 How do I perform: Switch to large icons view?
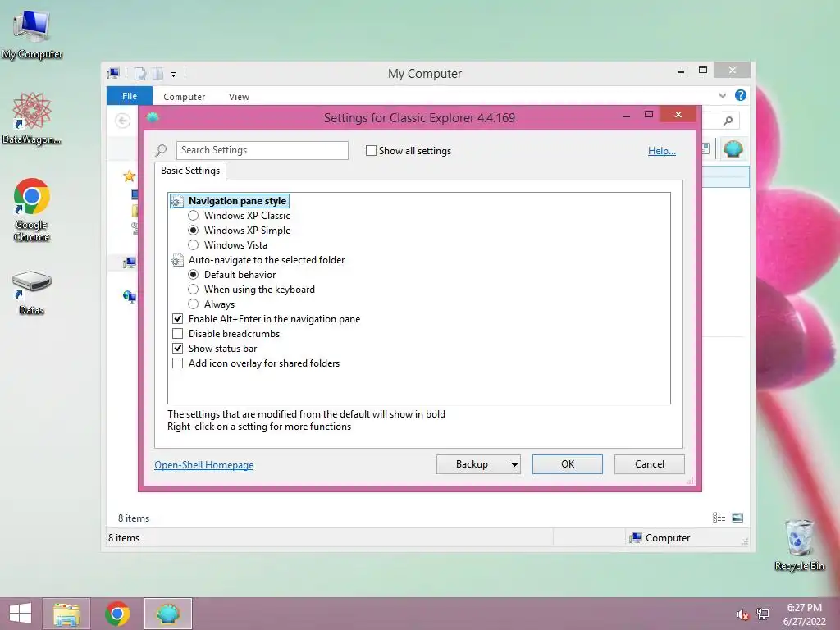click(737, 518)
